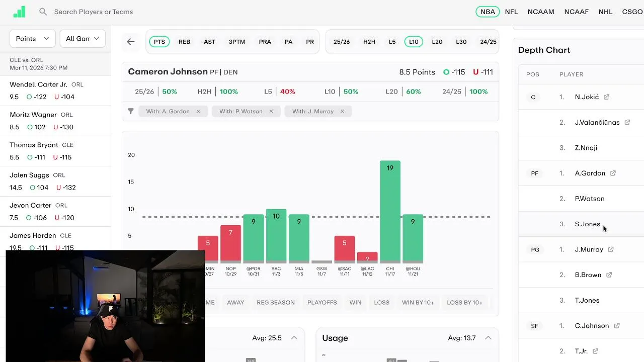Screen dimensions: 644x362
Task: Select the 3PTM stat toggle
Action: (237, 42)
